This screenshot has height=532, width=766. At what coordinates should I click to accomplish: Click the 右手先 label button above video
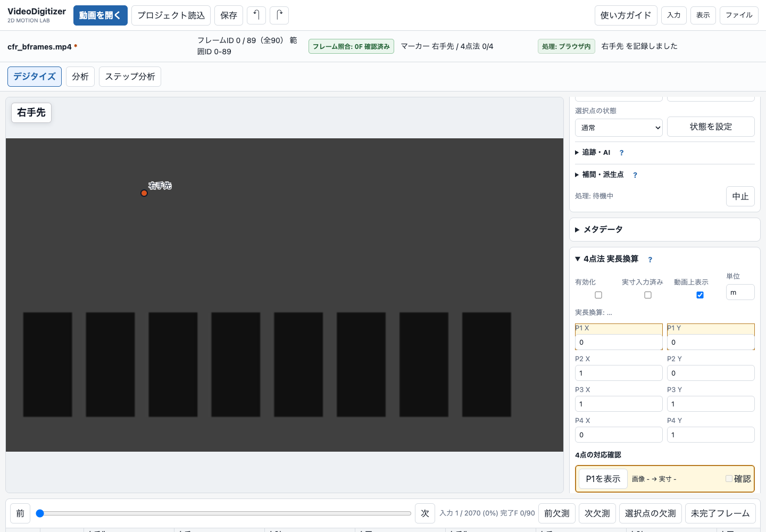[x=31, y=113]
